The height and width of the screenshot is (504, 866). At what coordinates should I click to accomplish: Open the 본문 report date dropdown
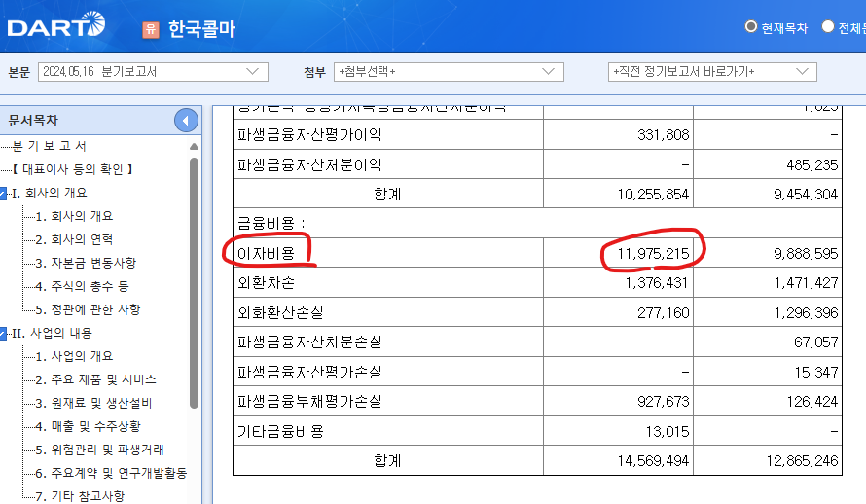153,72
